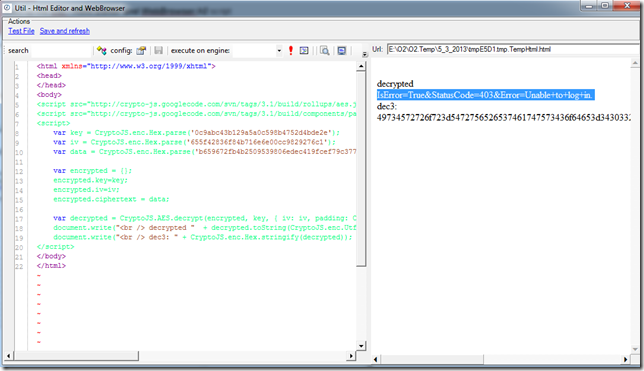644x371 pixels.
Task: Click the 'var data' line in editor
Action: (205, 152)
